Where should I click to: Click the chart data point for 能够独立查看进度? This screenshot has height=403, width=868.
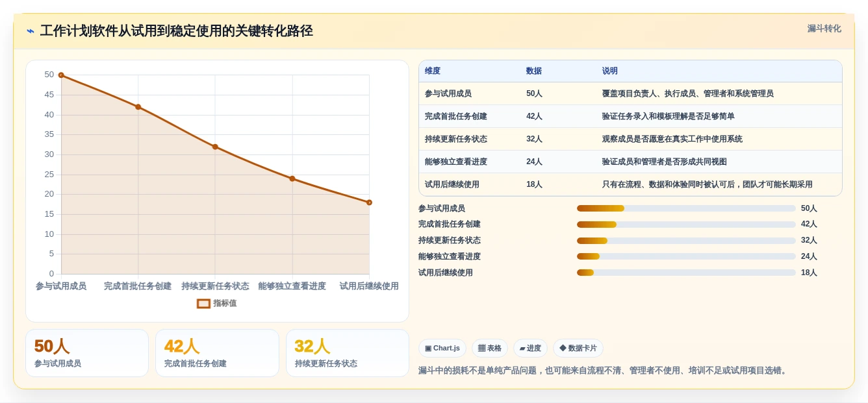tap(292, 178)
